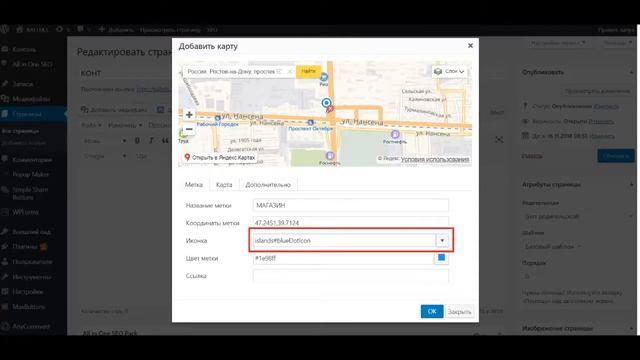Image resolution: width=640 pixels, height=360 pixels.
Task: Close the Добавить карту dialog with X
Action: click(470, 46)
